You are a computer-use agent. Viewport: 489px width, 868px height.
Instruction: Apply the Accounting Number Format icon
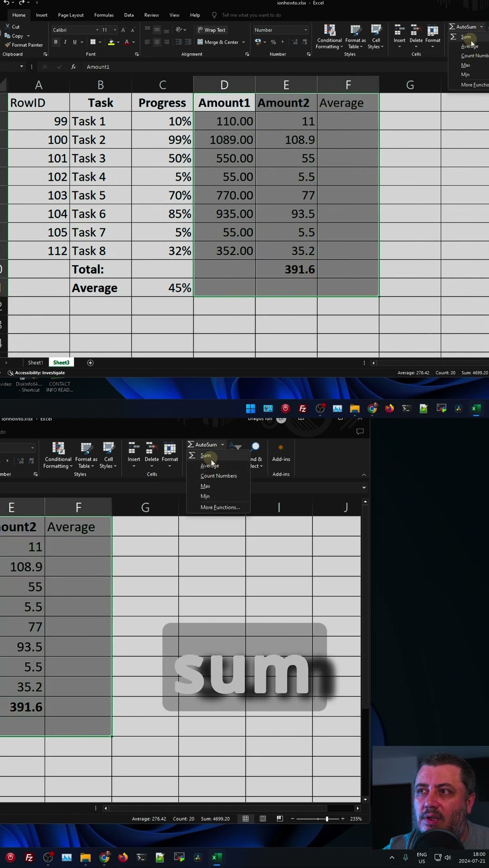(x=258, y=42)
